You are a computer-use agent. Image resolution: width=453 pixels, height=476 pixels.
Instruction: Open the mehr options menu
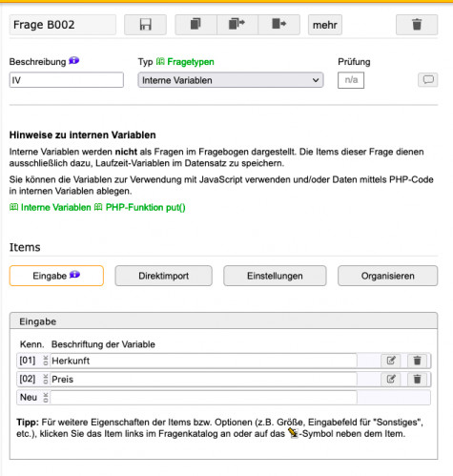325,25
